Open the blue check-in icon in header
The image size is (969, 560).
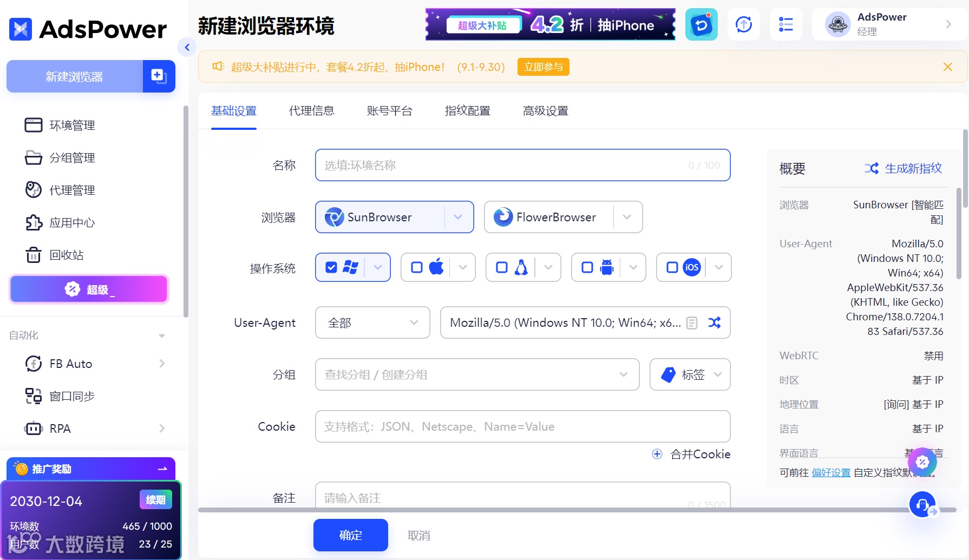[x=701, y=24]
